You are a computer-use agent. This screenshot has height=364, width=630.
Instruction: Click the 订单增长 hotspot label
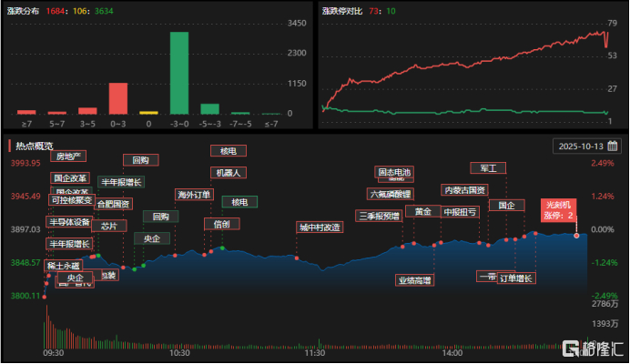[x=515, y=278]
